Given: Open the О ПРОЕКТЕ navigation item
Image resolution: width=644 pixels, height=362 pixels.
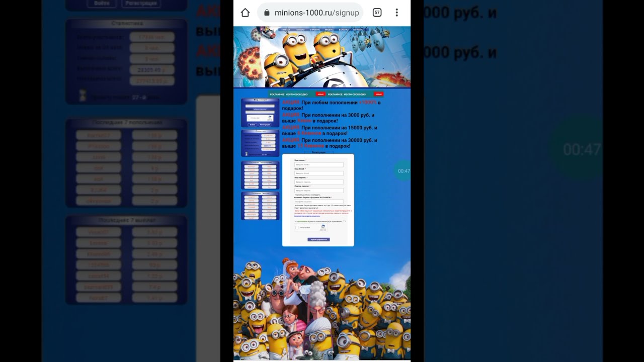Looking at the screenshot, I should (x=314, y=30).
